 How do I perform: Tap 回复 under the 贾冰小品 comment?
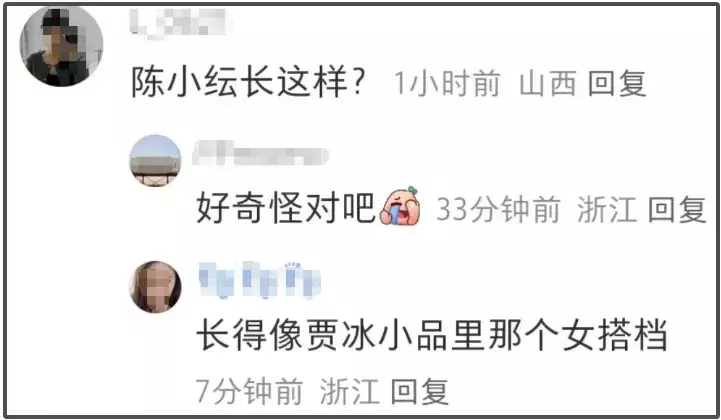click(x=419, y=391)
